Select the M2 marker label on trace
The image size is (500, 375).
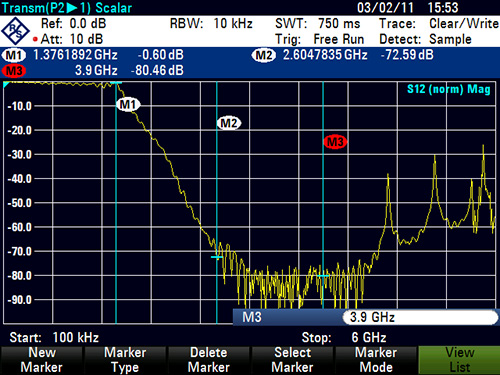229,123
